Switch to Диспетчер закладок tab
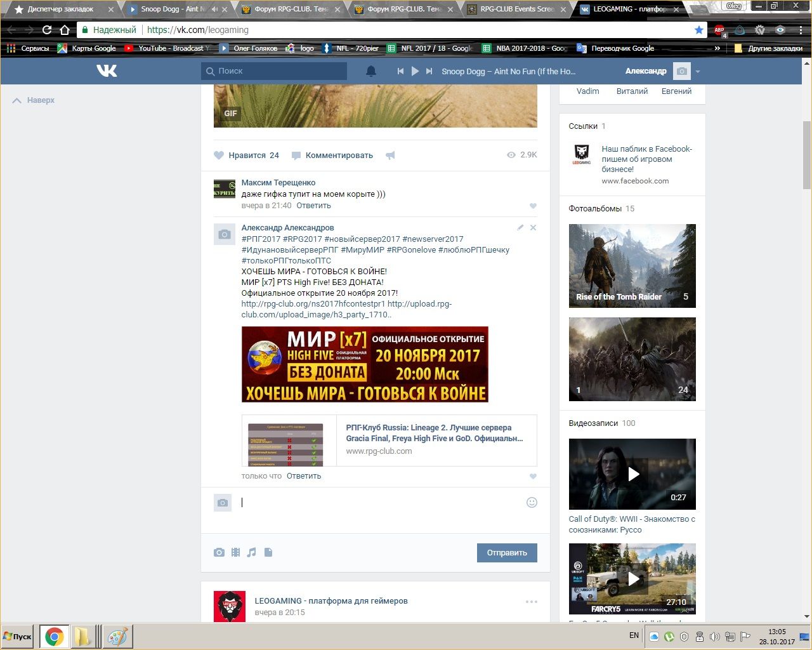This screenshot has height=650, width=812. click(60, 9)
